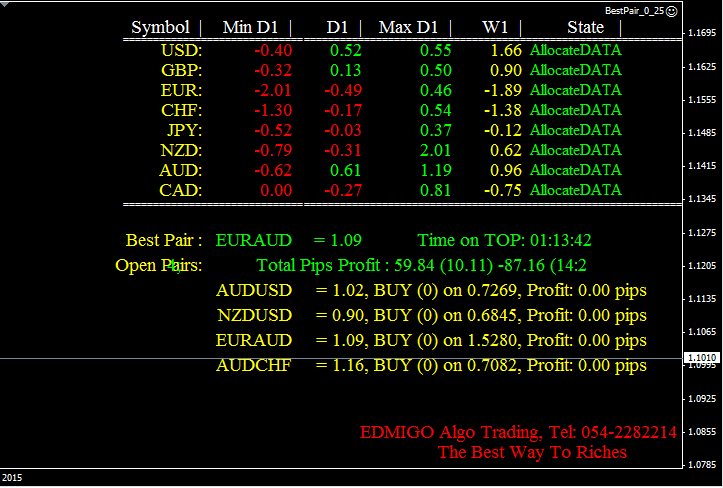Click the BestPair_0_25 expert name label
Screen dimensions: 723x488
point(634,11)
